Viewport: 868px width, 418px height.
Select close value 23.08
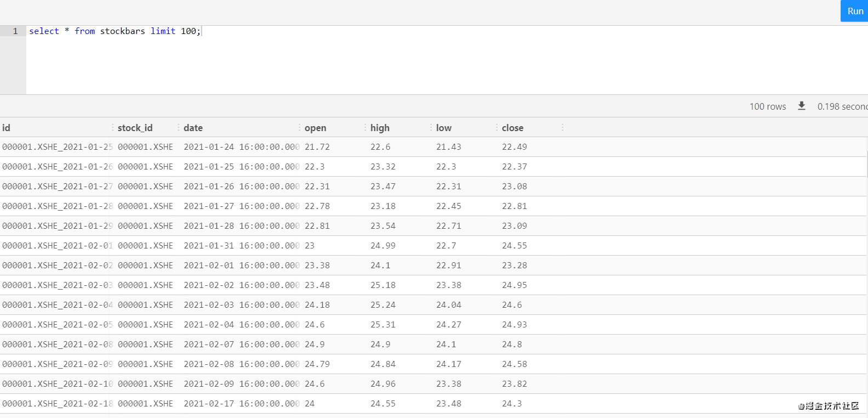coord(515,187)
